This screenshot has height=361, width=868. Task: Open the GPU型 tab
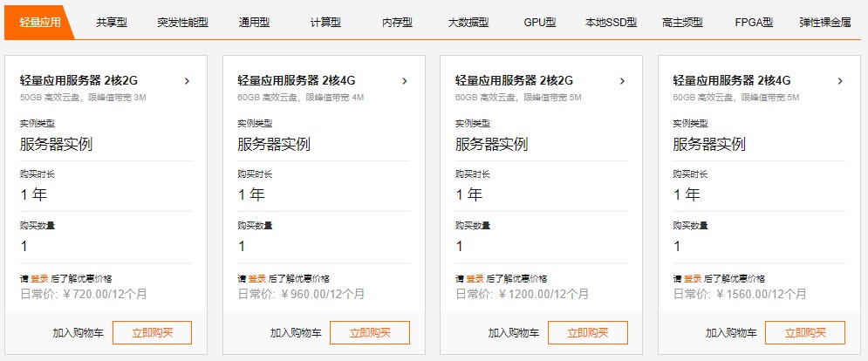coord(540,23)
